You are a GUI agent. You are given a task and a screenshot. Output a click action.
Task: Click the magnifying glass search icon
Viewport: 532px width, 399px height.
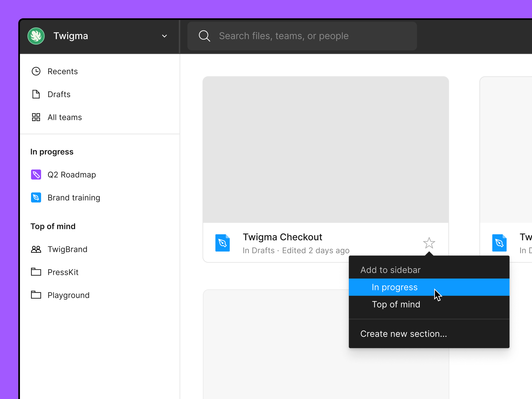204,36
